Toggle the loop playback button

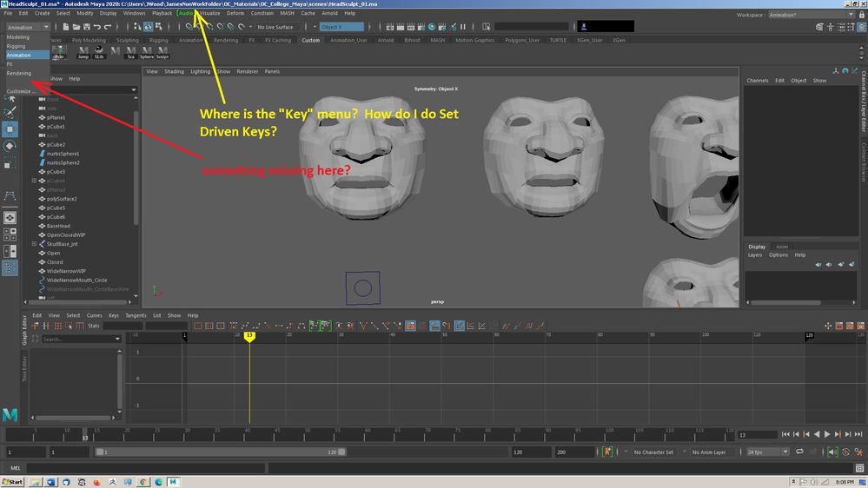click(800, 452)
